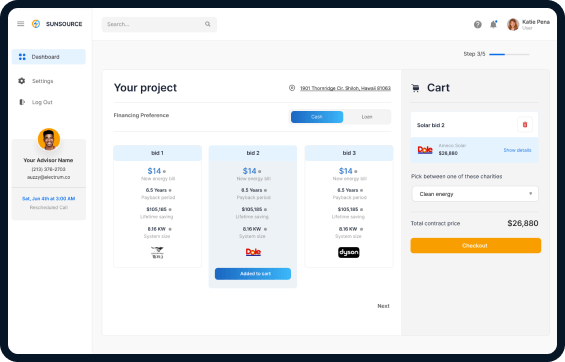Open the notifications bell
The image size is (565, 362).
[493, 24]
